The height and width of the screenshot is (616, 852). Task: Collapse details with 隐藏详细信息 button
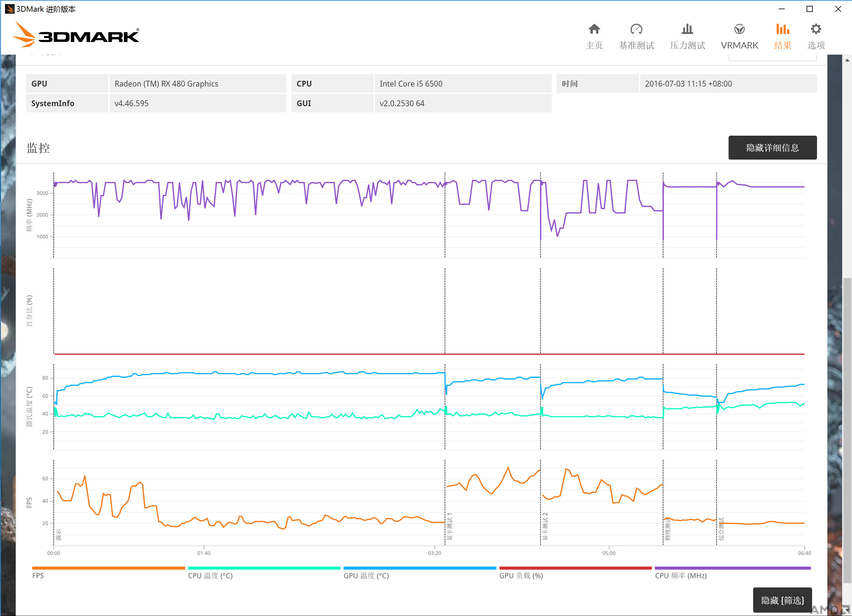pyautogui.click(x=772, y=148)
